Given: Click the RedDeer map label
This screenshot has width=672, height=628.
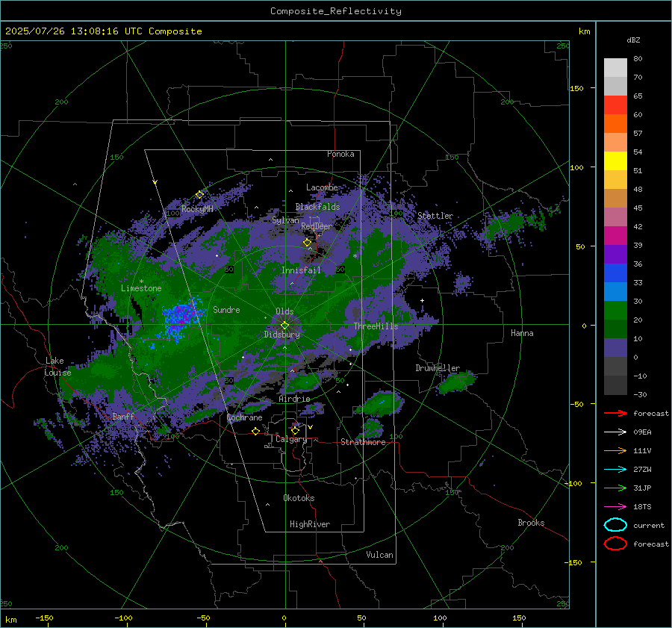Looking at the screenshot, I should 317,226.
